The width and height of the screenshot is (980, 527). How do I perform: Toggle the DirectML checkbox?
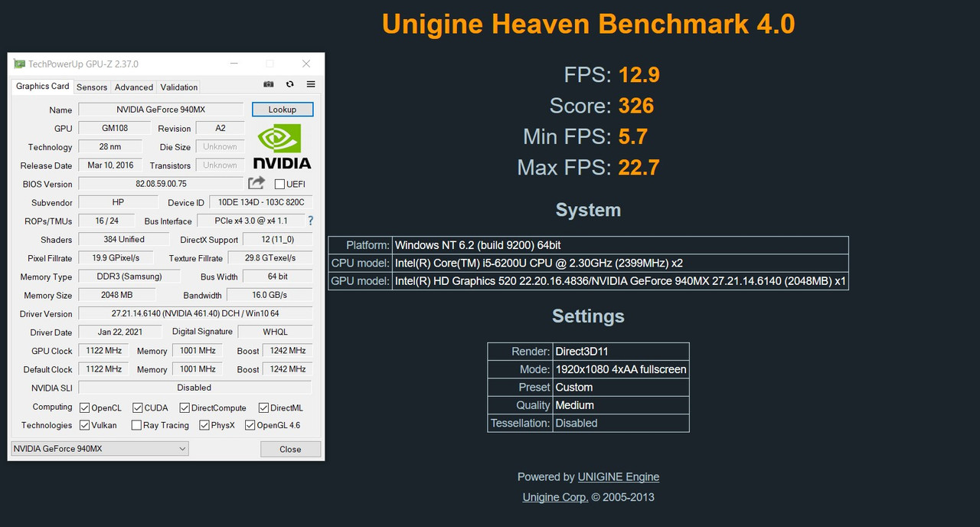pos(263,408)
